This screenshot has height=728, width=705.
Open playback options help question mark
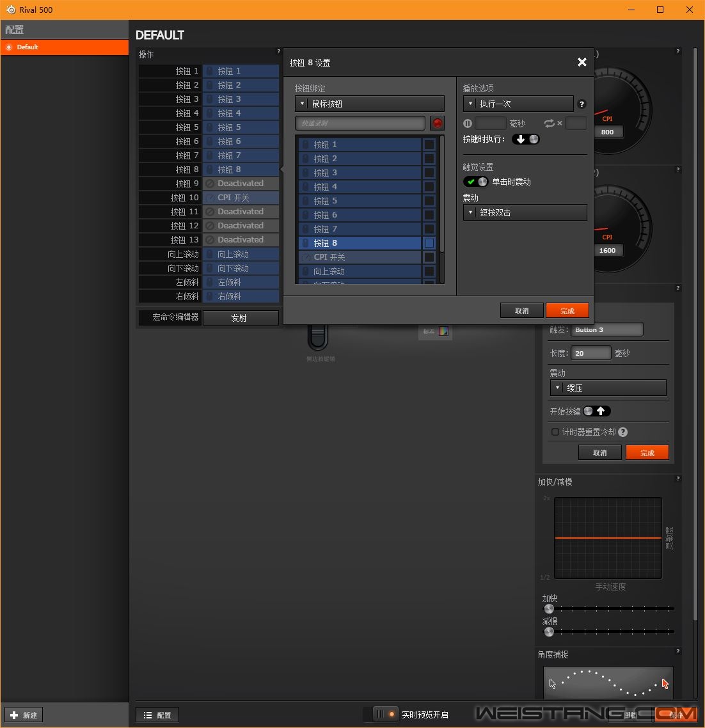pos(582,104)
